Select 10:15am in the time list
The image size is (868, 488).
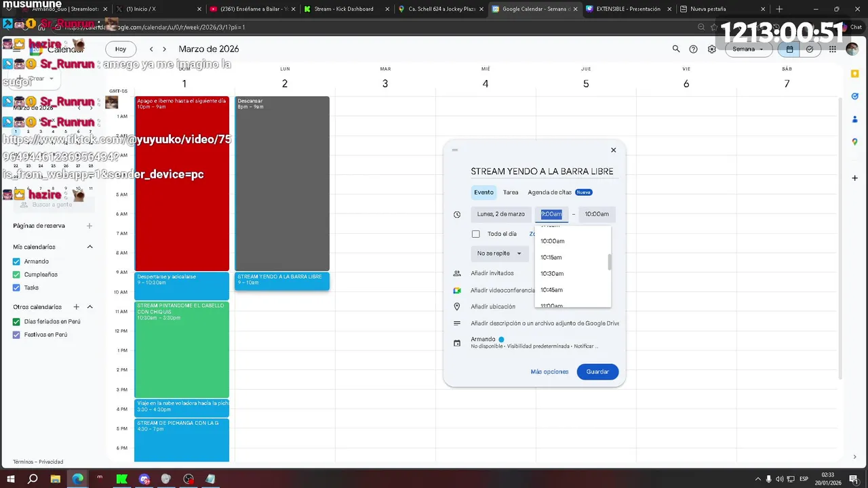[x=573, y=258]
